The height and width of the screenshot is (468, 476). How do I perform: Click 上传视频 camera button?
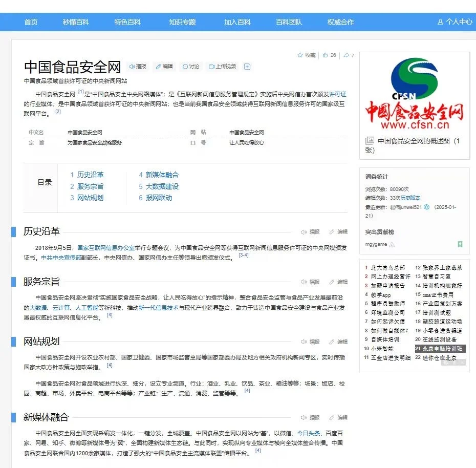tap(222, 67)
